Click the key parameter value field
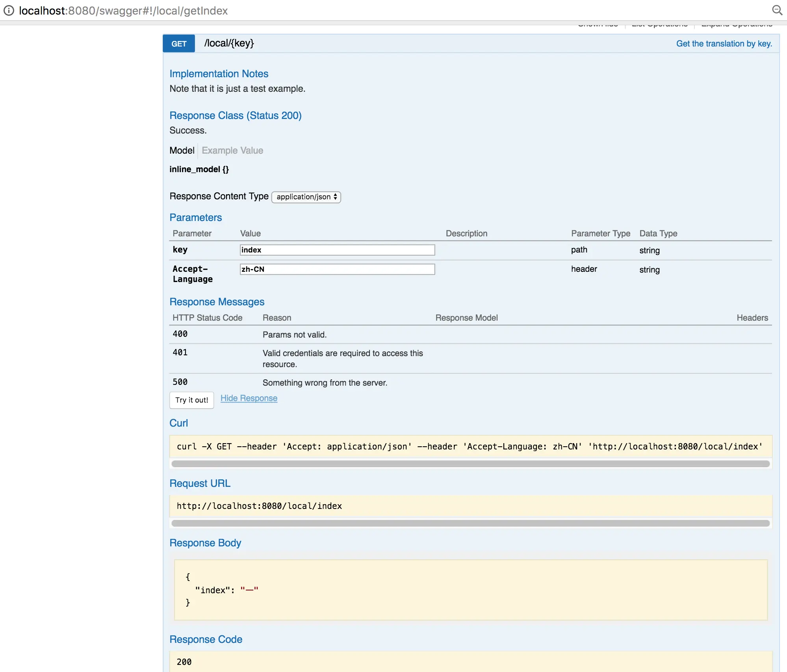This screenshot has width=787, height=672. point(337,250)
